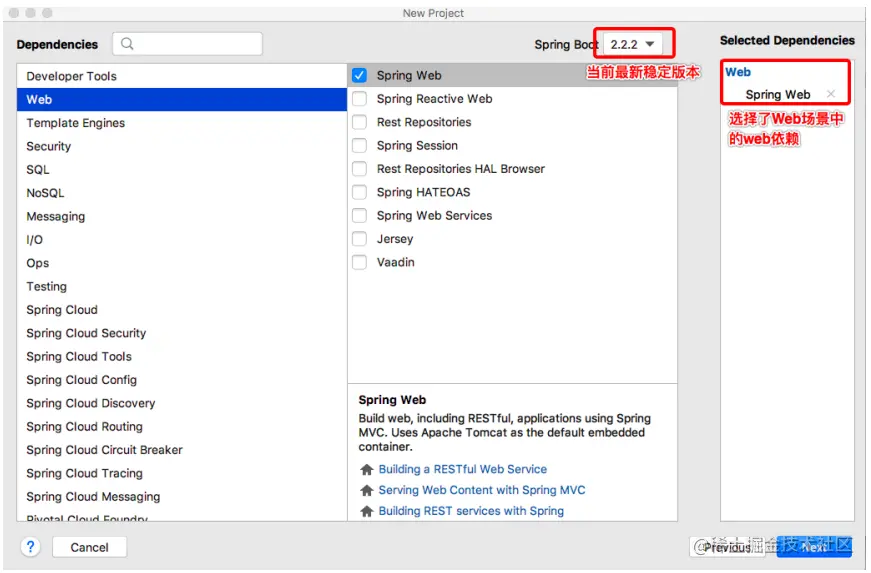Check the Spring Web Services box
Image resolution: width=871 pixels, height=573 pixels.
359,215
